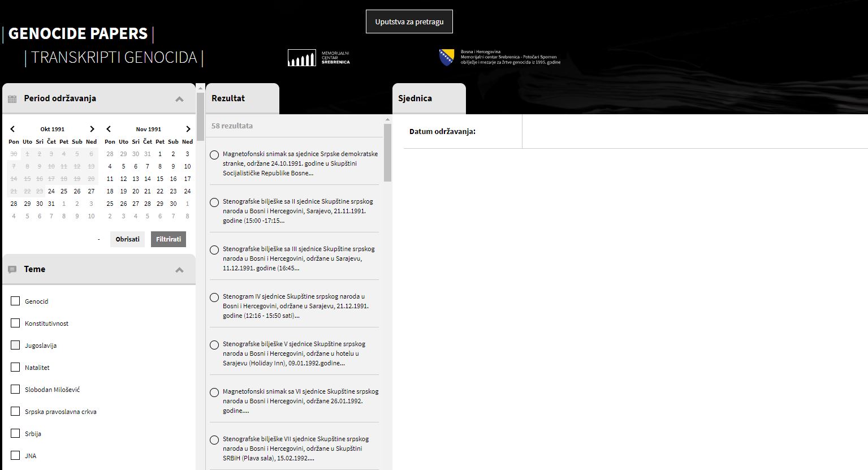The width and height of the screenshot is (868, 470).
Task: Enable the Genocid theme checkbox
Action: [x=15, y=301]
